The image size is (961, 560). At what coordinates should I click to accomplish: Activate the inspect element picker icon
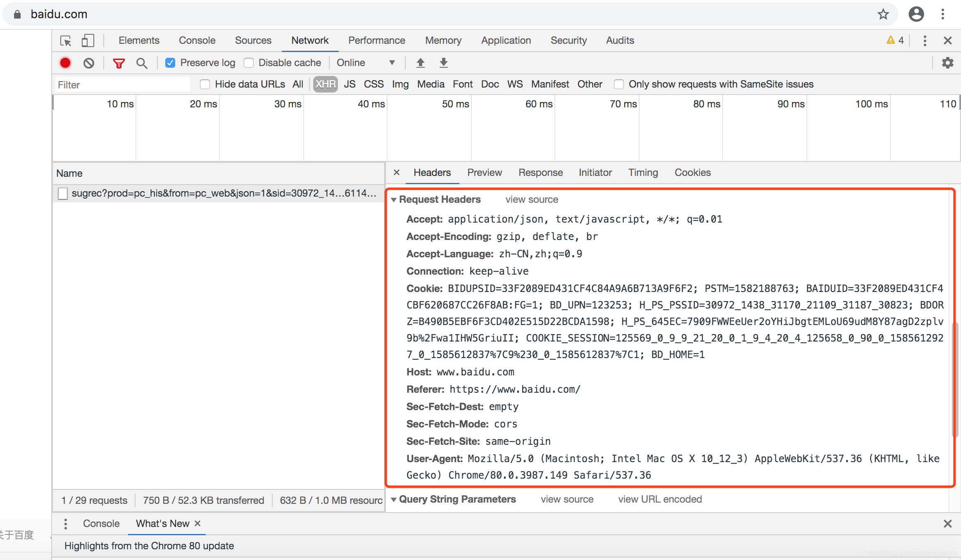tap(66, 41)
